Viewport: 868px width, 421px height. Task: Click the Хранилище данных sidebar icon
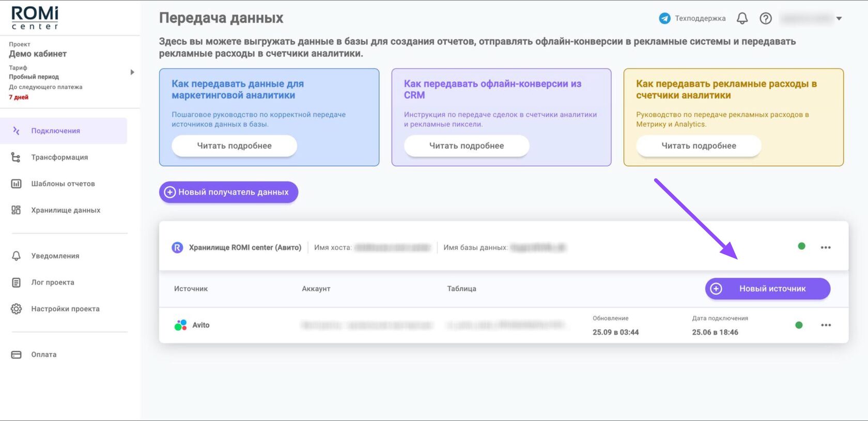pyautogui.click(x=16, y=210)
